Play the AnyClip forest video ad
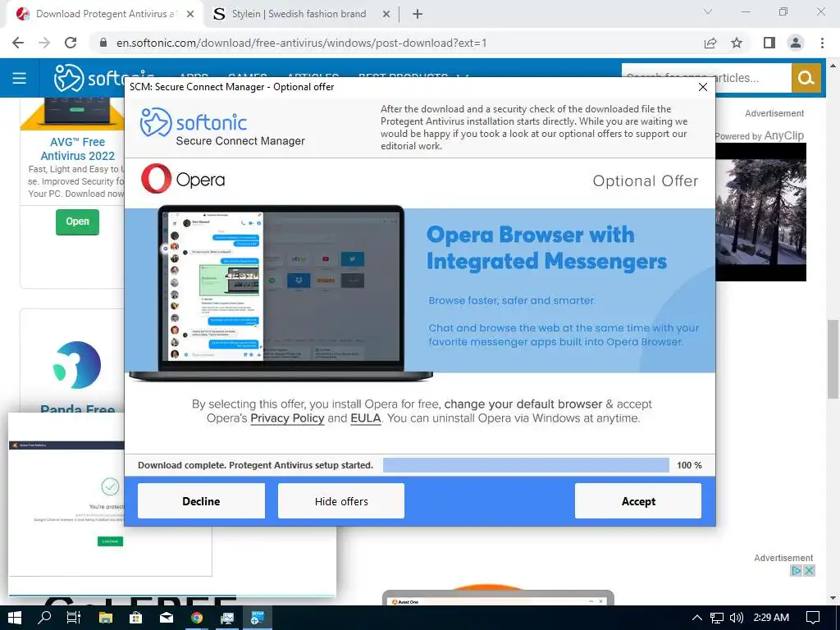840x630 pixels. pyautogui.click(x=760, y=212)
